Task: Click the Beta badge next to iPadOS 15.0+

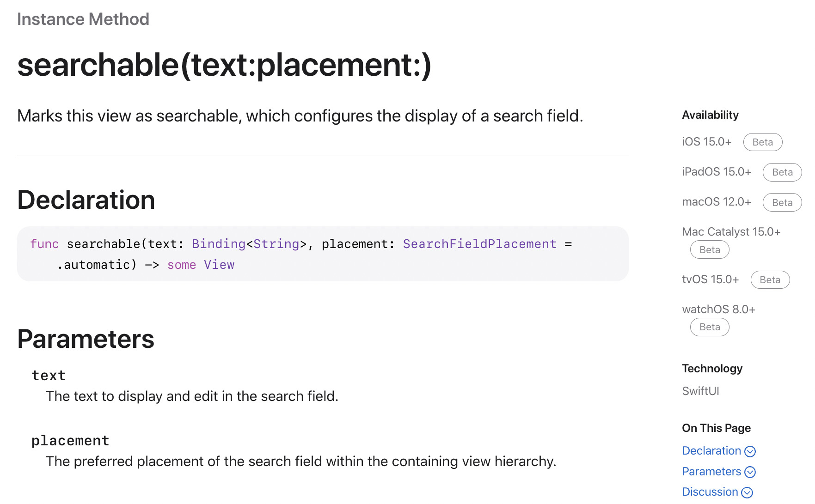Action: (x=782, y=172)
